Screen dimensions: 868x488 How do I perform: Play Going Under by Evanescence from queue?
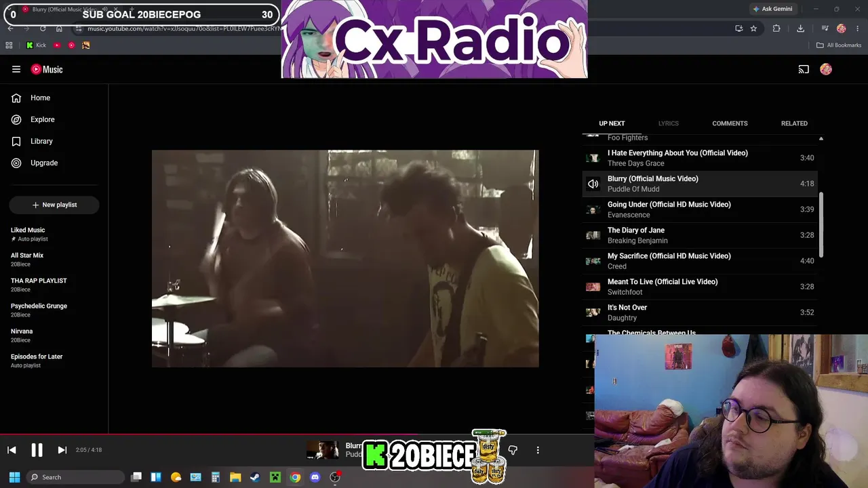coord(699,209)
